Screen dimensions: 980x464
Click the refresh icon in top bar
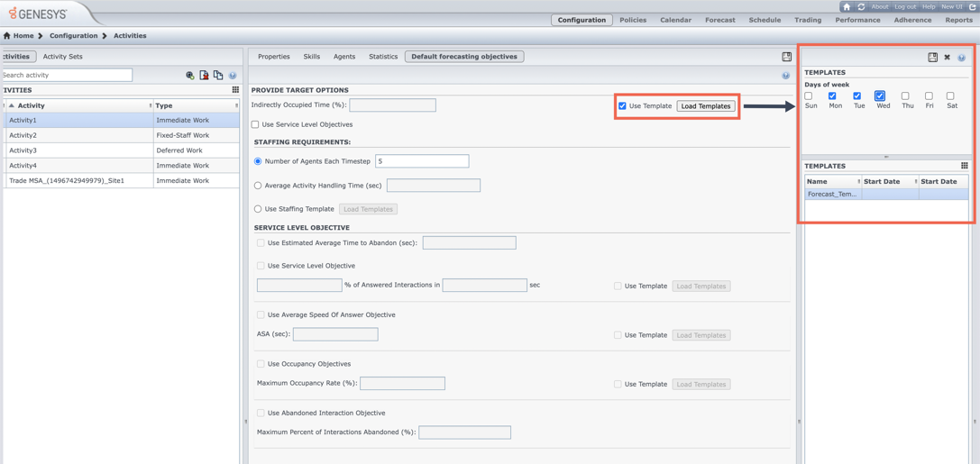pos(861,6)
